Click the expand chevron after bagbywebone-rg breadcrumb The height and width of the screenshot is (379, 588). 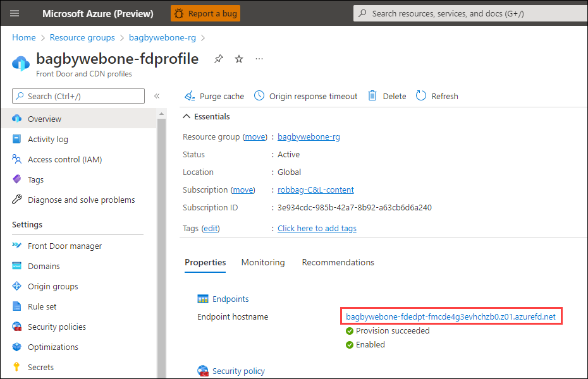[x=203, y=38]
